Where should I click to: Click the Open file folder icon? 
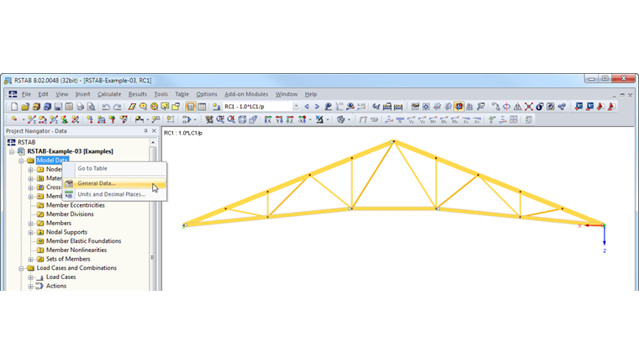pyautogui.click(x=25, y=107)
